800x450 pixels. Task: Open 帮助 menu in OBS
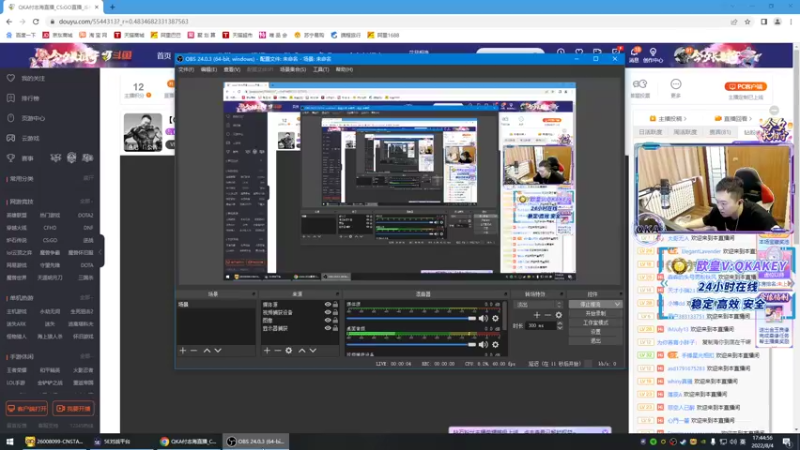click(344, 69)
